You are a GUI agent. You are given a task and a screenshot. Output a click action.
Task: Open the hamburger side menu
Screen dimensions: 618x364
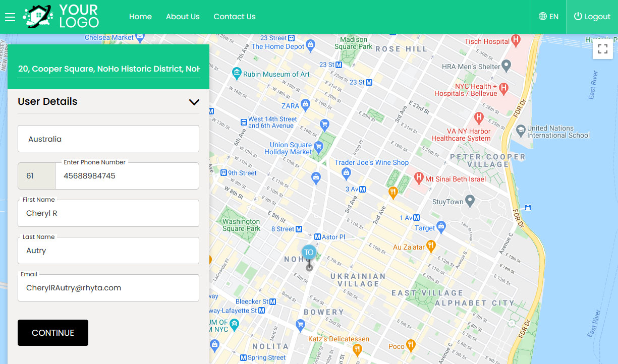tap(10, 17)
